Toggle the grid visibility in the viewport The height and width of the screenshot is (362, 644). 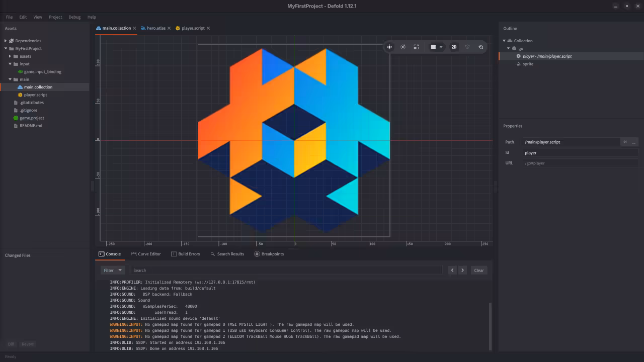[x=433, y=47]
